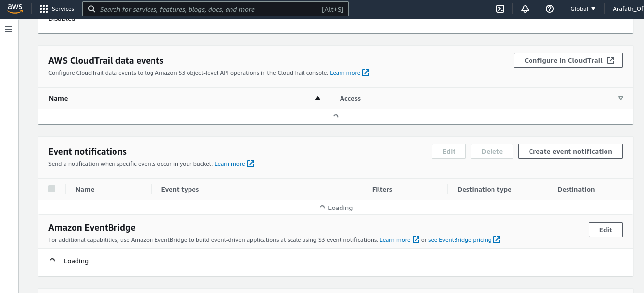The width and height of the screenshot is (644, 293).
Task: Click the search magnifier icon
Action: (92, 9)
